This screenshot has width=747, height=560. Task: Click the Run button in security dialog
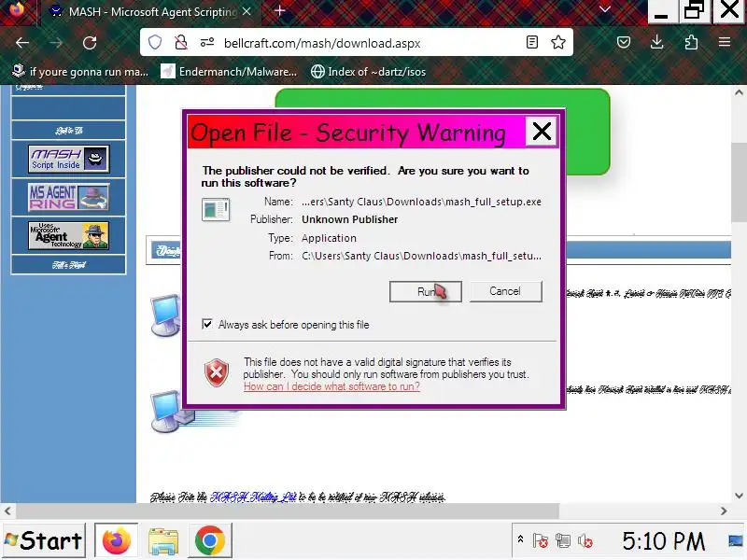(x=426, y=291)
